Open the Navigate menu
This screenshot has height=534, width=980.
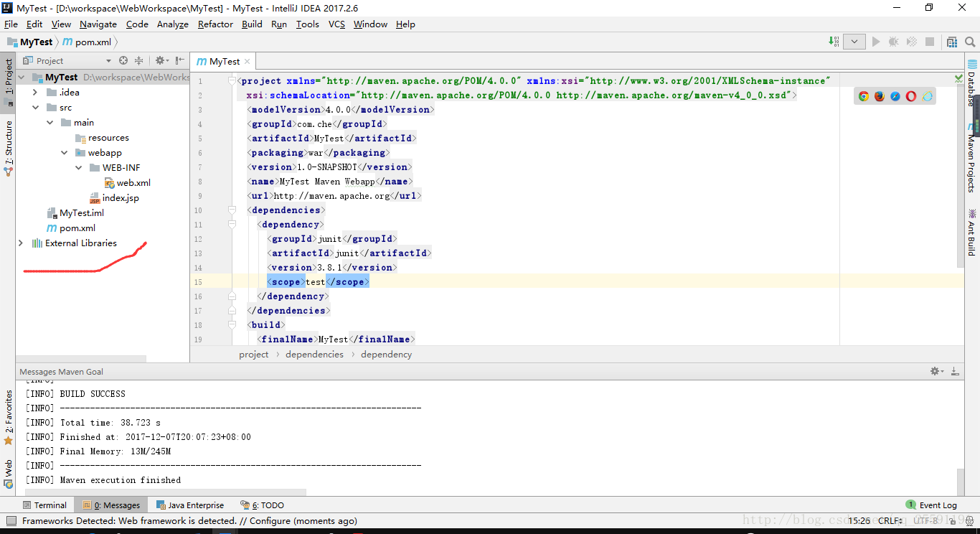pyautogui.click(x=98, y=24)
